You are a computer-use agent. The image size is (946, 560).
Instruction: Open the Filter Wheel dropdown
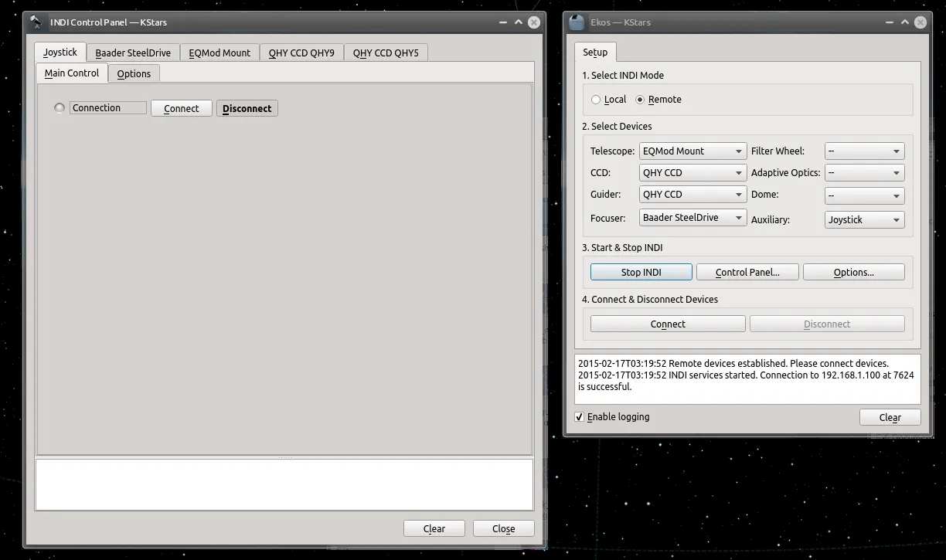(864, 151)
